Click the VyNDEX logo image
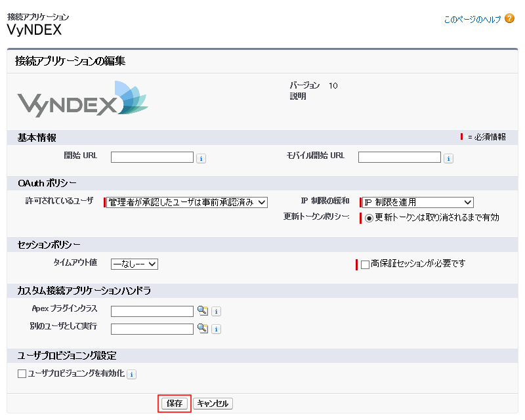Screen dimensions: 525x420 point(83,100)
